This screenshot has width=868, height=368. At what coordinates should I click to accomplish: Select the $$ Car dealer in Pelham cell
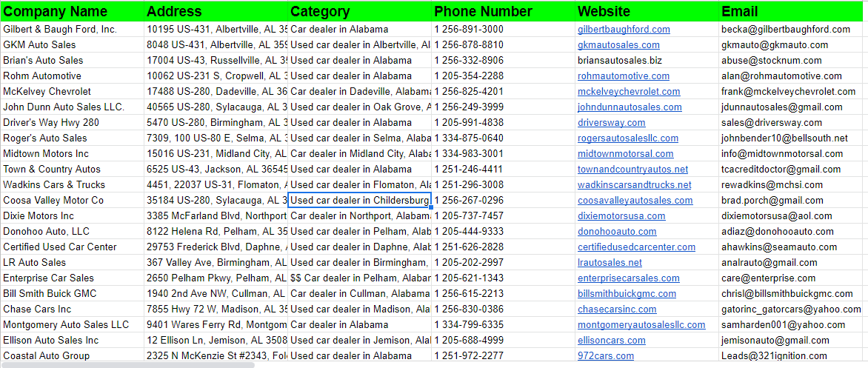tap(360, 278)
